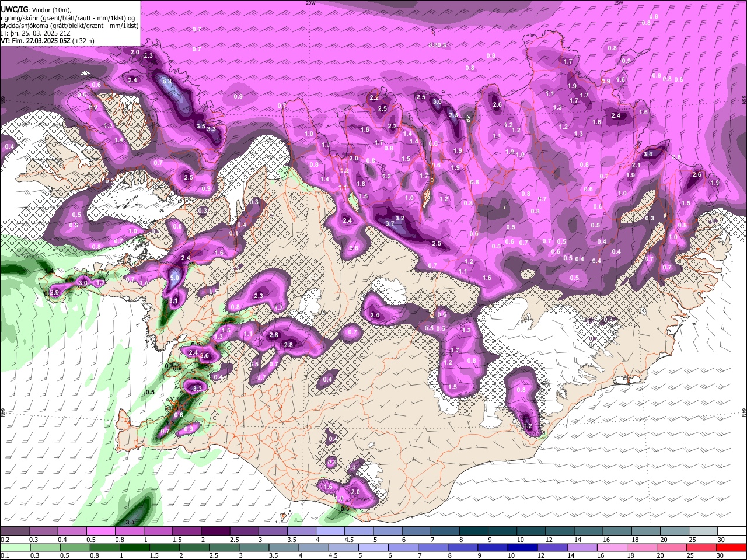Click the 'IT: þri. 25. 03. 2025 21Z' line
Viewport: 747px width, 560px height.
(36, 34)
